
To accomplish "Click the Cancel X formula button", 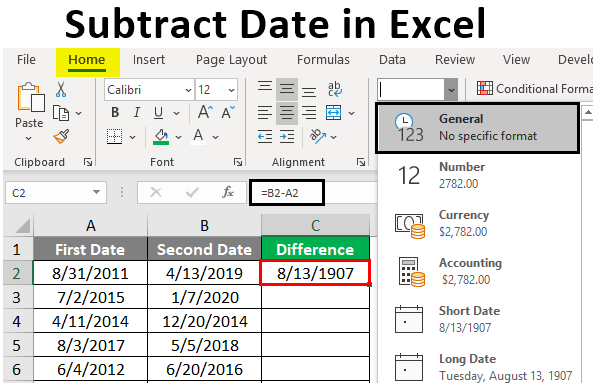I will pyautogui.click(x=156, y=192).
